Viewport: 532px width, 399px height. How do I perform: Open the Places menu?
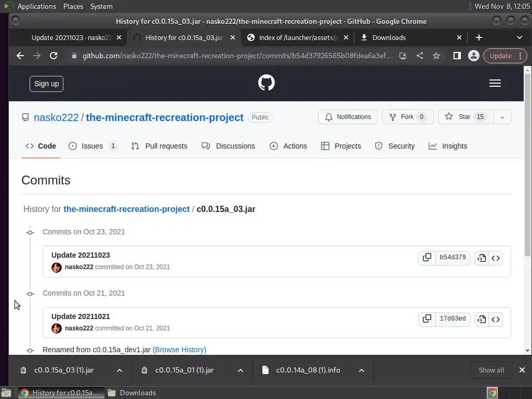coord(73,6)
